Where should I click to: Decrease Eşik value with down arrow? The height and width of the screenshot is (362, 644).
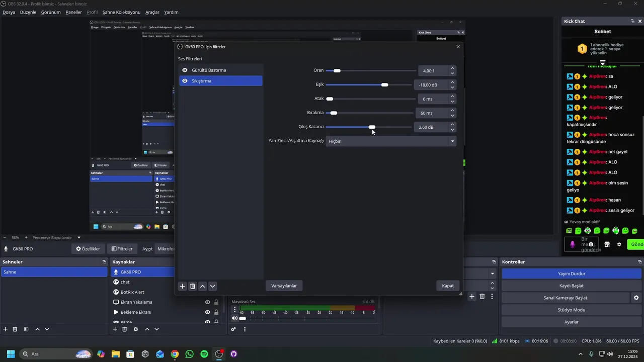click(452, 87)
